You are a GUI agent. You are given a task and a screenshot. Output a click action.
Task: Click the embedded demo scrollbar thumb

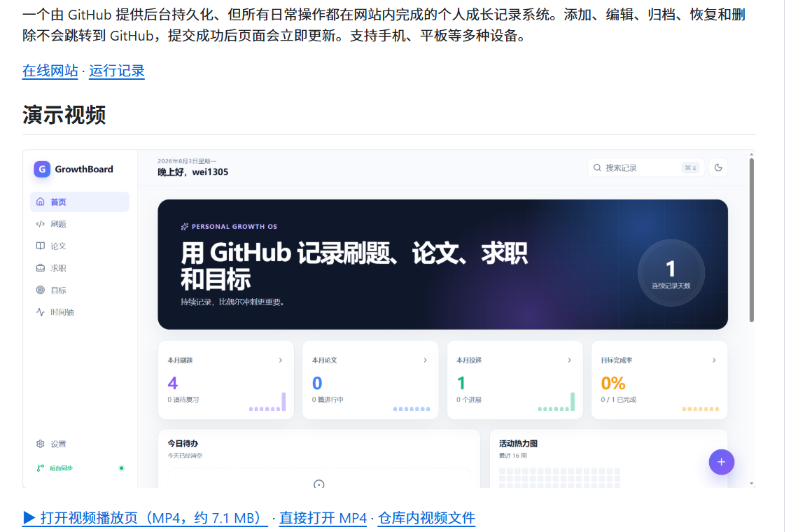pos(752,240)
